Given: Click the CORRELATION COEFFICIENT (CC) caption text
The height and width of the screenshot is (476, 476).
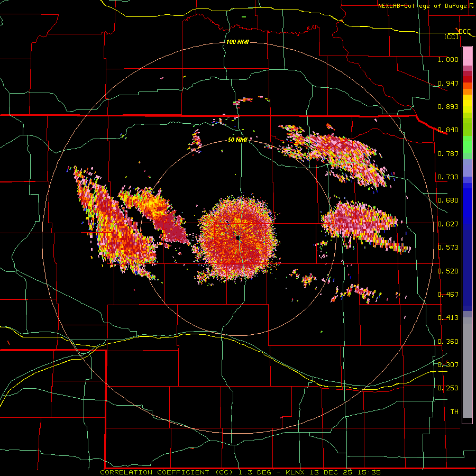Looking at the screenshot, I should [167, 472].
